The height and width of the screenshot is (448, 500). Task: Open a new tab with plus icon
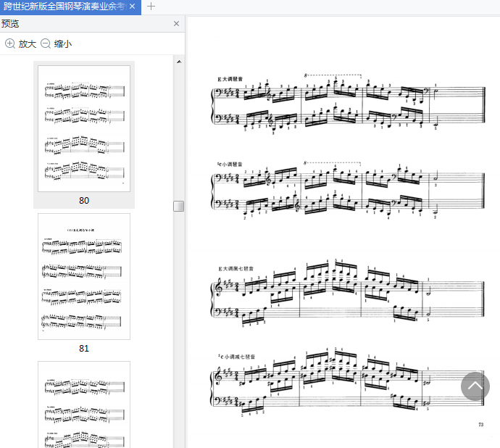151,6
